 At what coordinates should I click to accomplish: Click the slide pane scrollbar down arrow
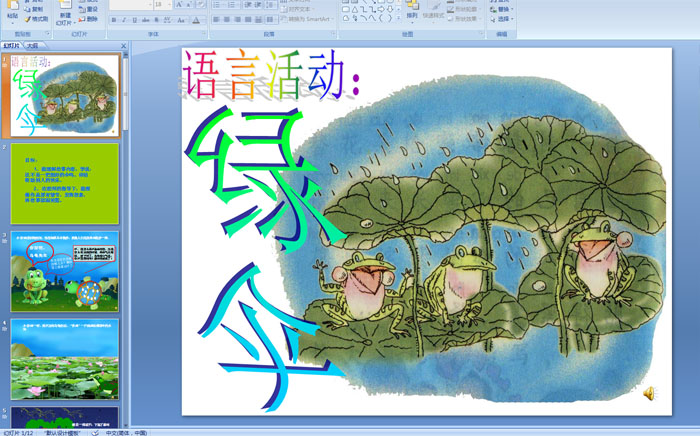pos(125,425)
